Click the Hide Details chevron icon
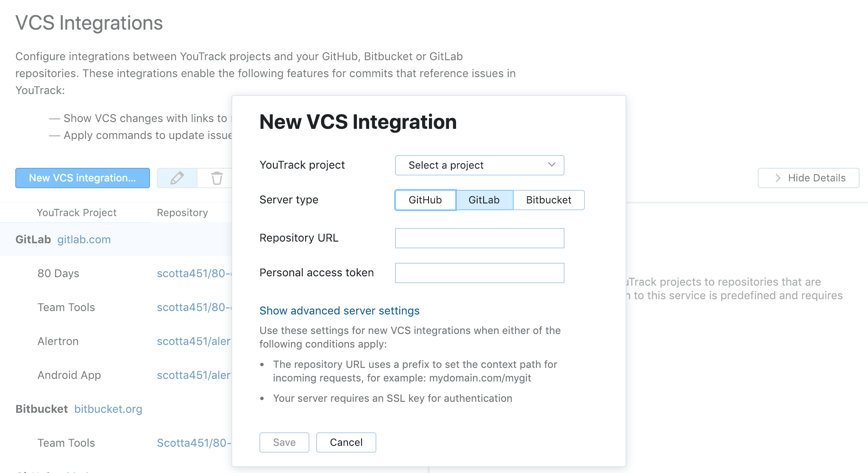The width and height of the screenshot is (868, 473). tap(778, 178)
